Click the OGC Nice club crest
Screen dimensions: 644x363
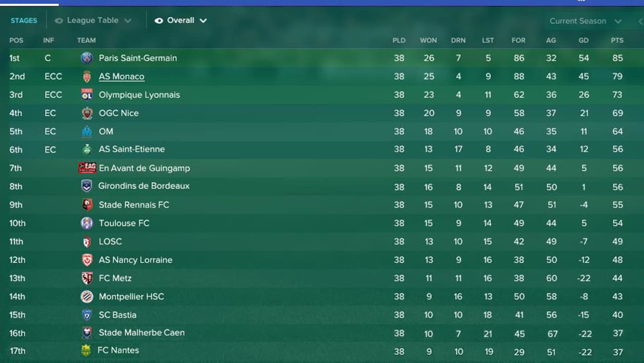[x=87, y=113]
